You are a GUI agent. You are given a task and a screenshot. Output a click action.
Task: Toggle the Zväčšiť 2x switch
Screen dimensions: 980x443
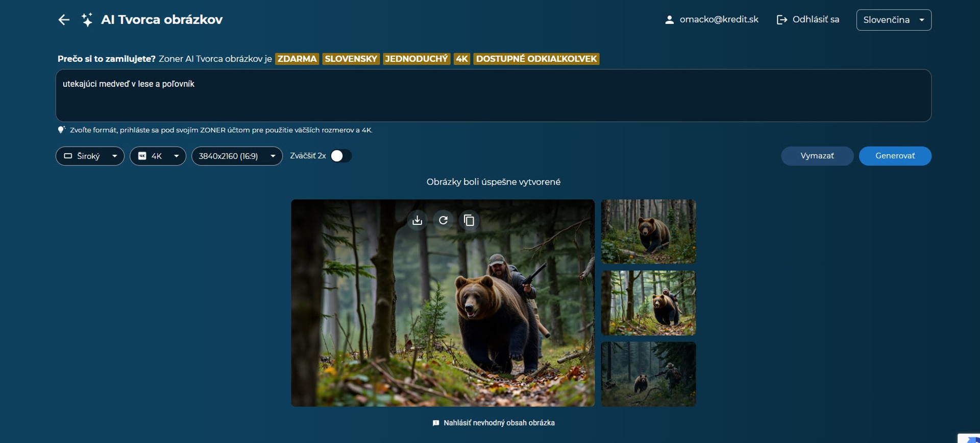(340, 156)
